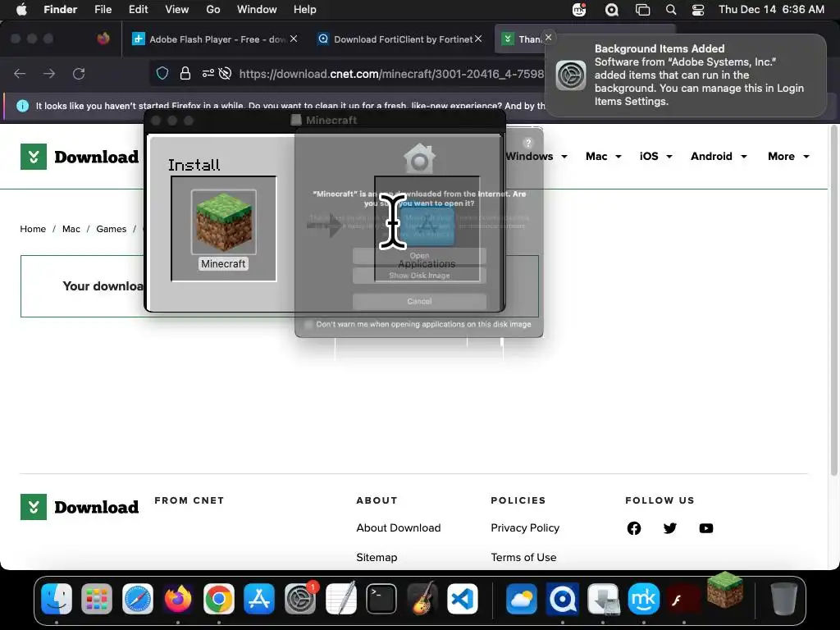Check Don't warn me when opening applications

308,324
